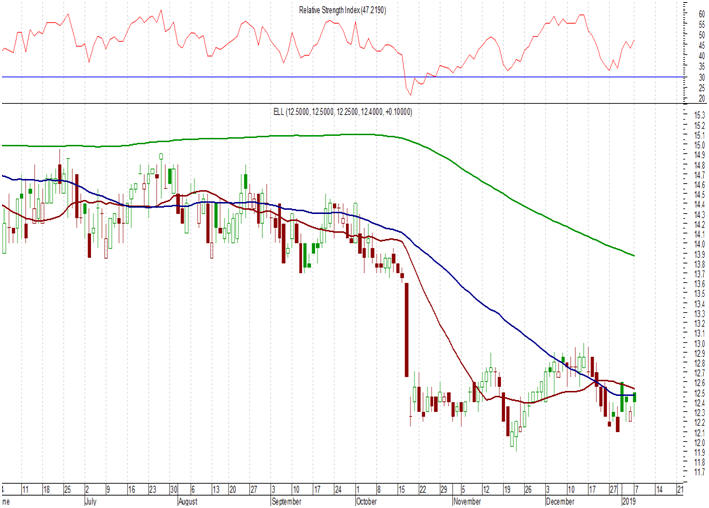This screenshot has width=709, height=508.
Task: Click the 2019 year label
Action: click(x=629, y=502)
